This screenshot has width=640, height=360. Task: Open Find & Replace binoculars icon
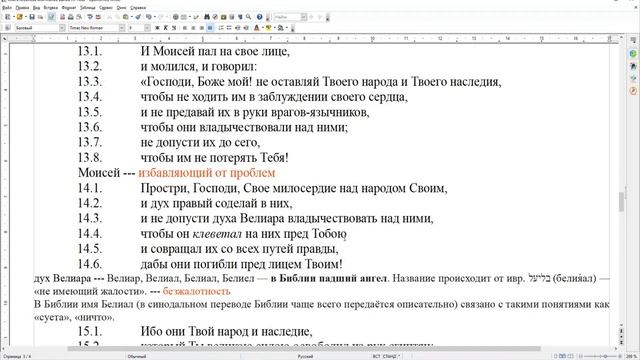(207, 17)
